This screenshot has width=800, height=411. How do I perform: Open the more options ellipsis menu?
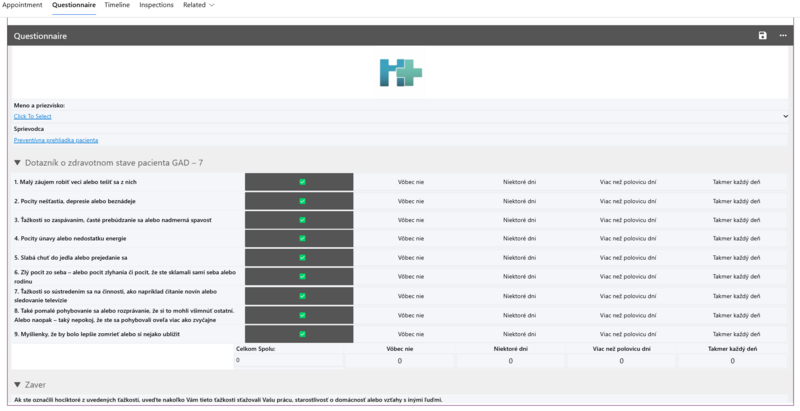pos(781,35)
